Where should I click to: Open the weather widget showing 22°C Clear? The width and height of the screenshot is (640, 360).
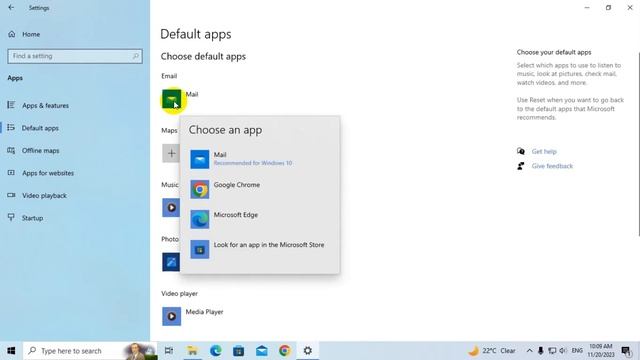pyautogui.click(x=491, y=351)
